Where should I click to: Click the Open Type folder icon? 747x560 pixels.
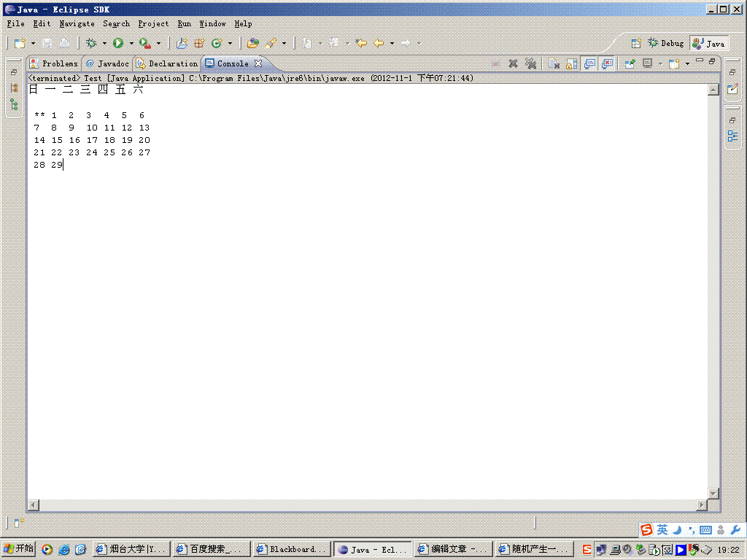pos(253,43)
